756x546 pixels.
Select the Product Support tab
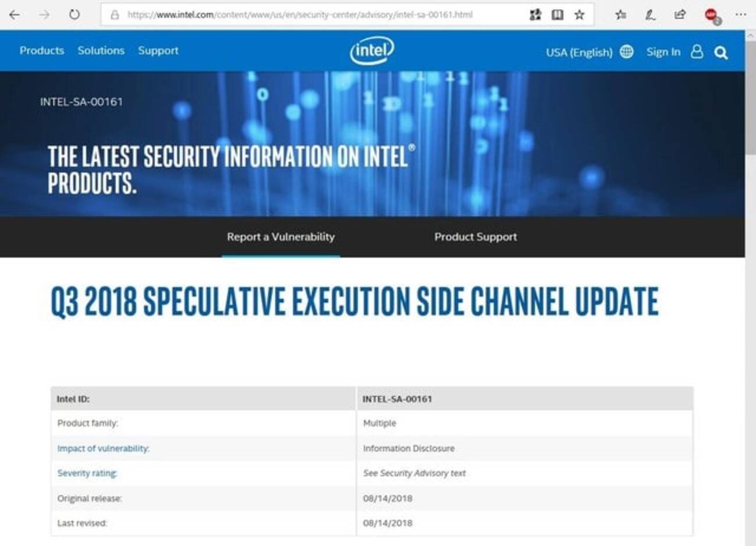475,237
